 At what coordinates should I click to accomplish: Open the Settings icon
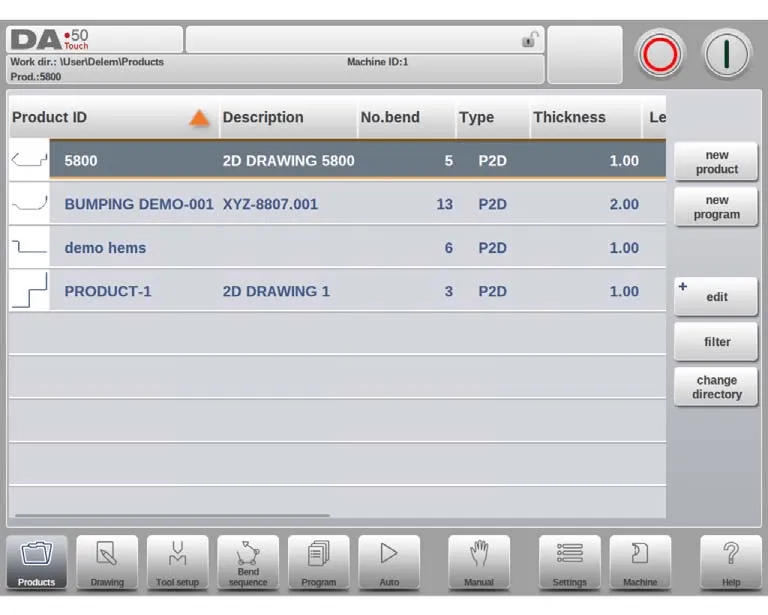point(570,562)
